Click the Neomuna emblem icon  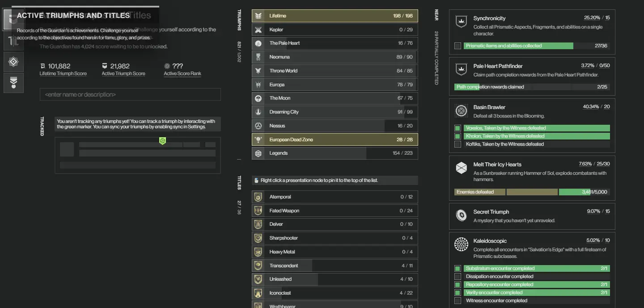(258, 57)
